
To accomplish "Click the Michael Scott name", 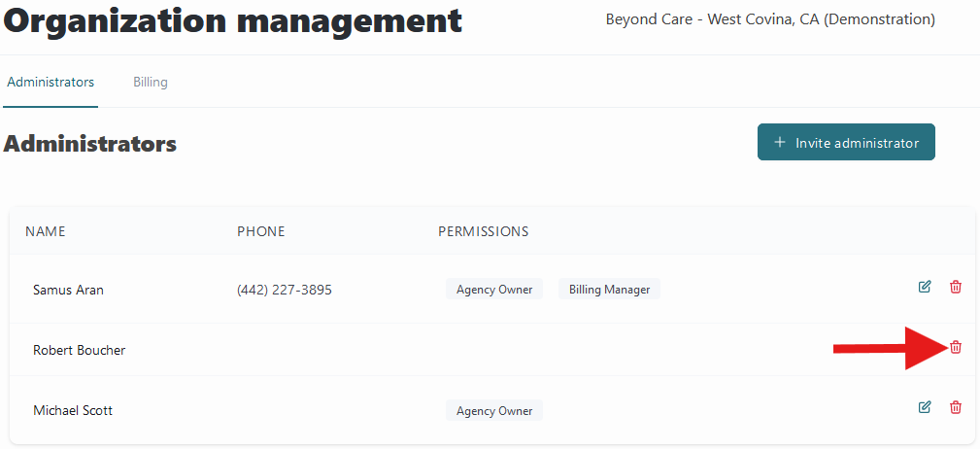I will click(x=73, y=411).
